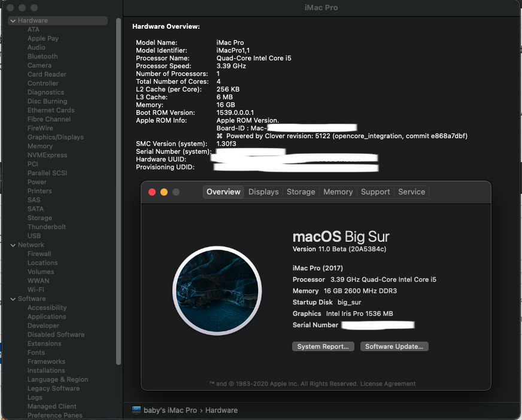Click the System Report... button
Viewport: 522px width, 420px height.
pos(323,346)
